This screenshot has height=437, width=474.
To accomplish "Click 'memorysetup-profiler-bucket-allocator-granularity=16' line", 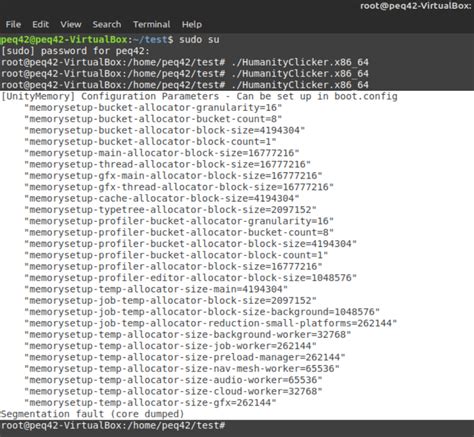I will (x=179, y=221).
